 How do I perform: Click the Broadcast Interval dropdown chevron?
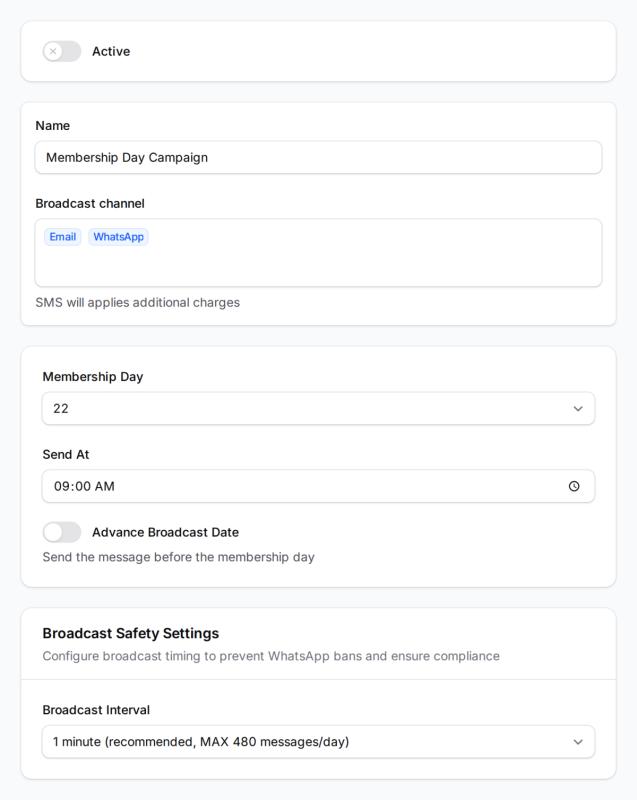click(x=577, y=743)
